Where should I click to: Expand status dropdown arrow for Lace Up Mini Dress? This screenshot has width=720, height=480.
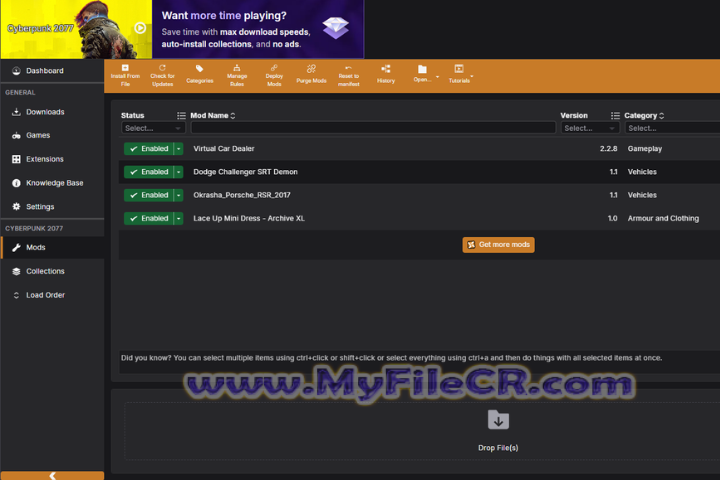(179, 218)
